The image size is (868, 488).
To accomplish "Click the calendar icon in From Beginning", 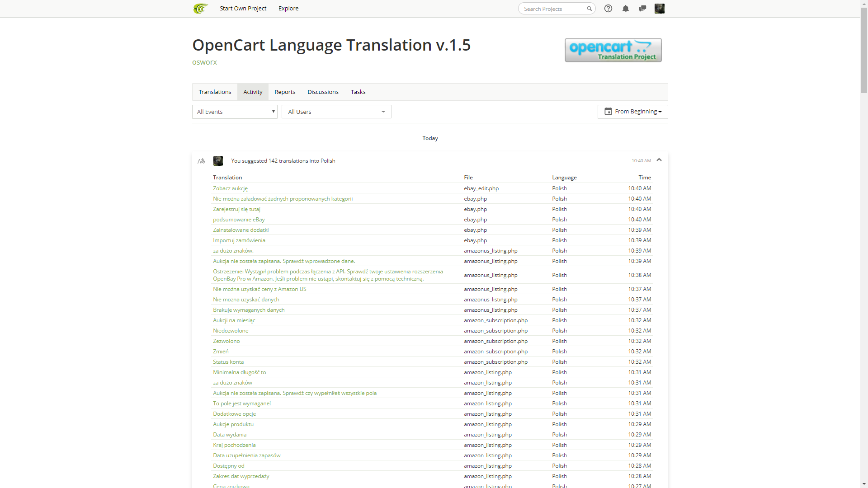I will pos(608,111).
